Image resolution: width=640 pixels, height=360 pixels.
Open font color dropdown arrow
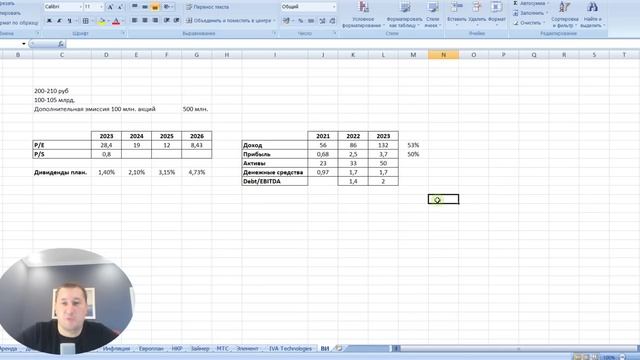[122, 20]
